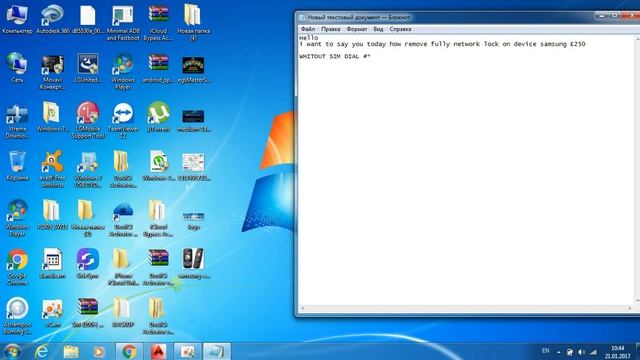Select the logo image desktop icon
The width and height of the screenshot is (640, 360).
pos(193,220)
